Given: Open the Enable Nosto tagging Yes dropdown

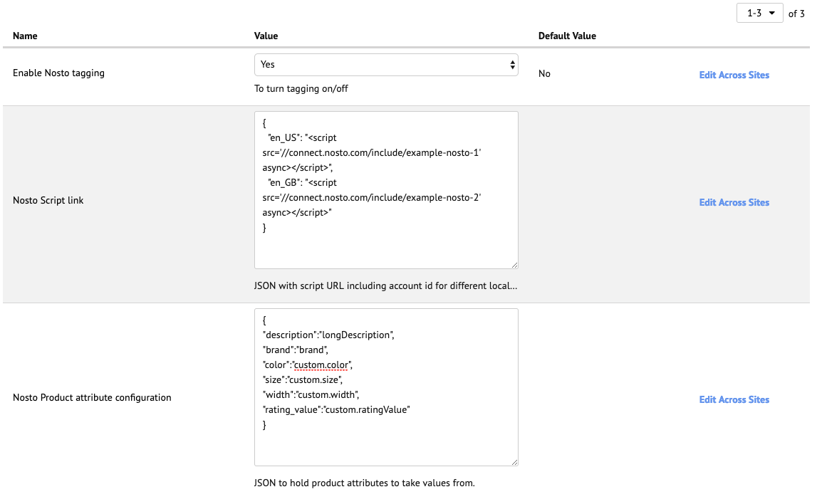Looking at the screenshot, I should click(x=386, y=65).
